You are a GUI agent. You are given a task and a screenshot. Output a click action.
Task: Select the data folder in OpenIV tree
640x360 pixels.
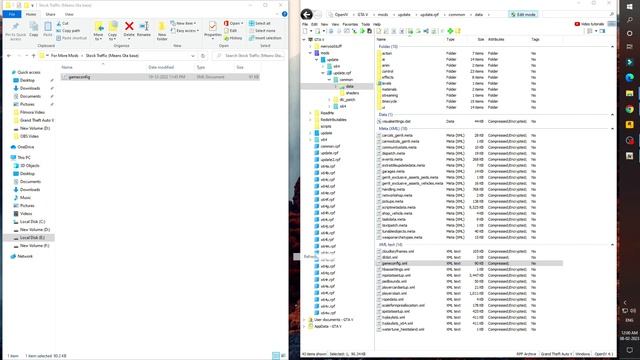[349, 87]
